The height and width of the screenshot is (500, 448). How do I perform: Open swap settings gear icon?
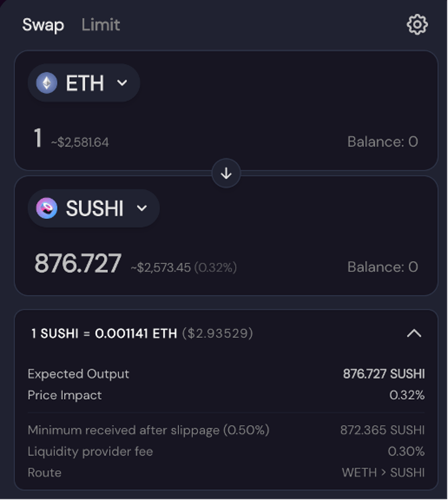point(417,25)
